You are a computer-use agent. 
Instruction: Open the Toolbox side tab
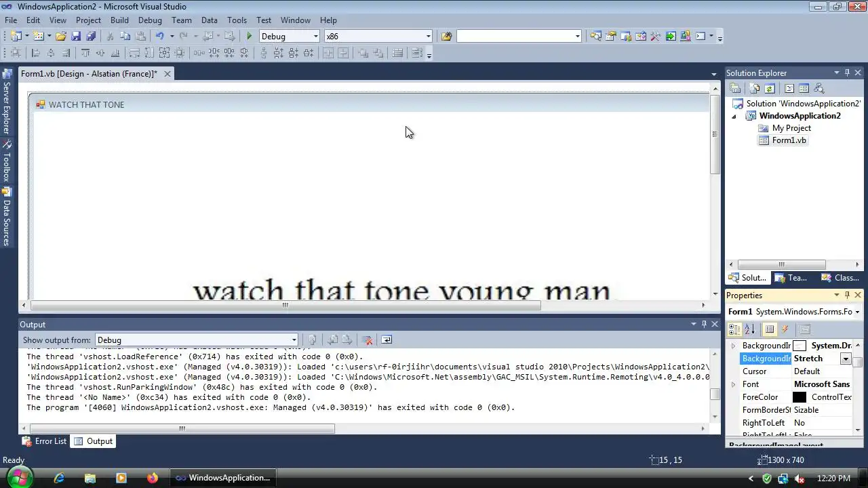pos(6,162)
